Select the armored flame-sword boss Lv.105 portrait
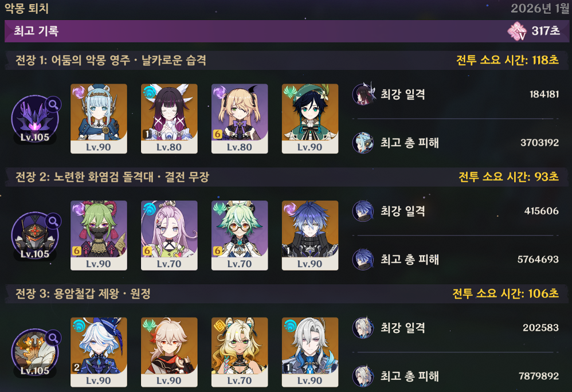The image size is (572, 392). tap(34, 236)
